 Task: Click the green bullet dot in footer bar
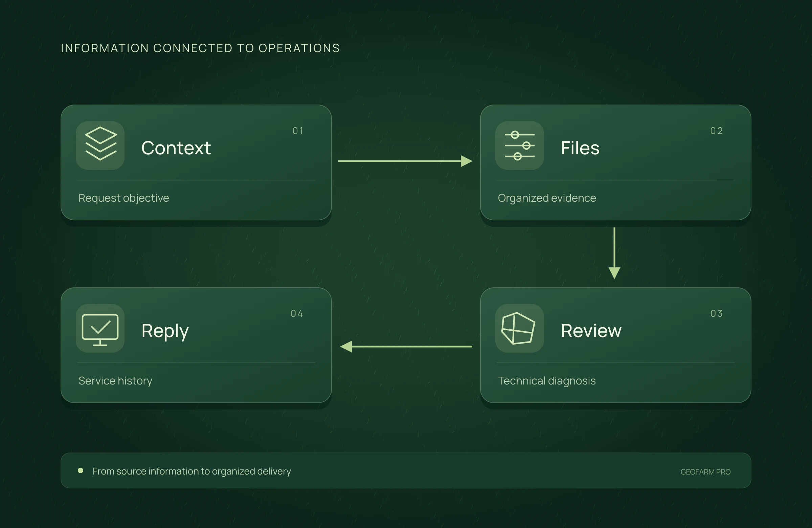coord(81,471)
